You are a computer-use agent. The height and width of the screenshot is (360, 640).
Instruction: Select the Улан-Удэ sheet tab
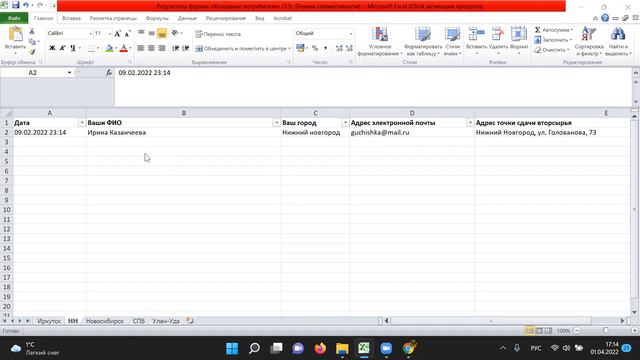tap(166, 321)
